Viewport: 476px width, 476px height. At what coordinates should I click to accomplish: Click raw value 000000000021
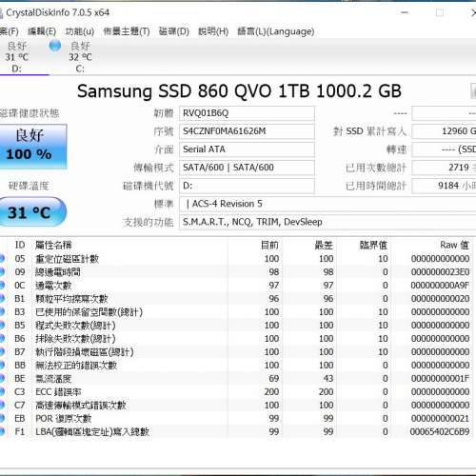click(x=440, y=419)
